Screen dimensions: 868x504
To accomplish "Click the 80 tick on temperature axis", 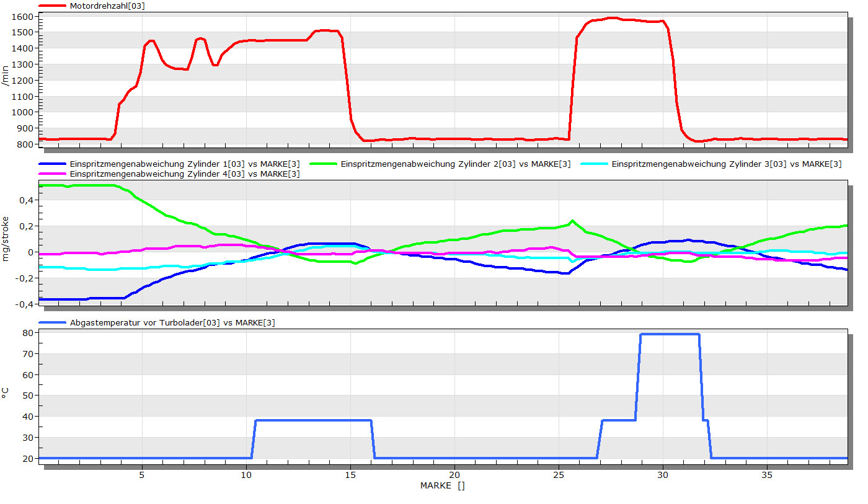I will 28,333.
